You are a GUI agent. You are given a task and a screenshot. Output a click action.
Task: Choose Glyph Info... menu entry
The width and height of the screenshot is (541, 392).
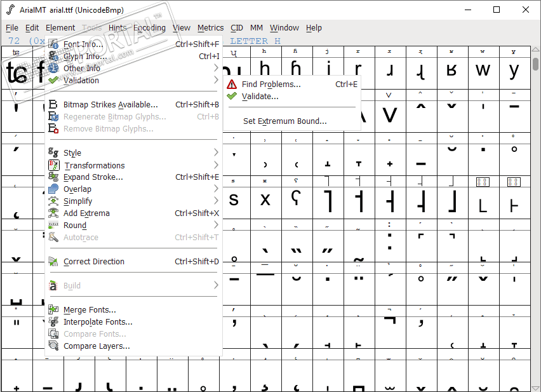pos(134,57)
